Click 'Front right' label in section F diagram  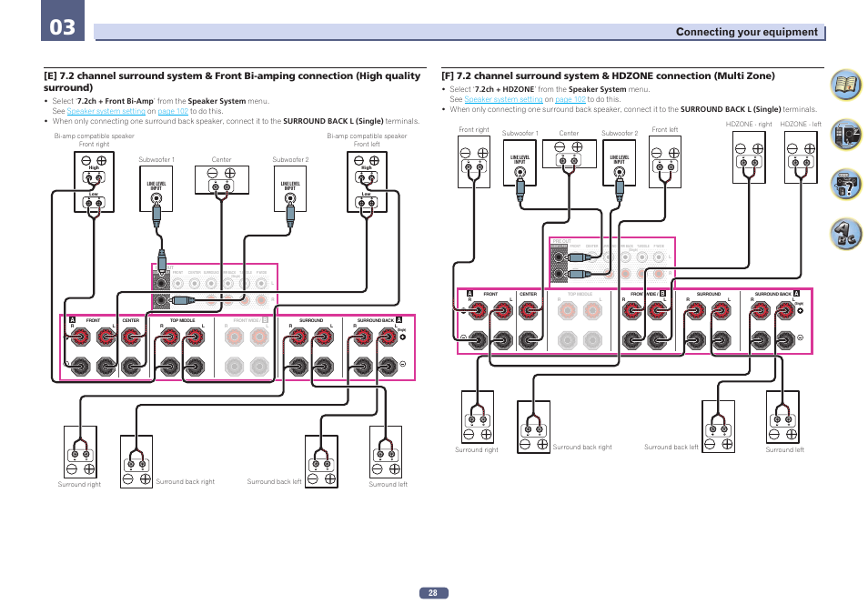point(474,129)
